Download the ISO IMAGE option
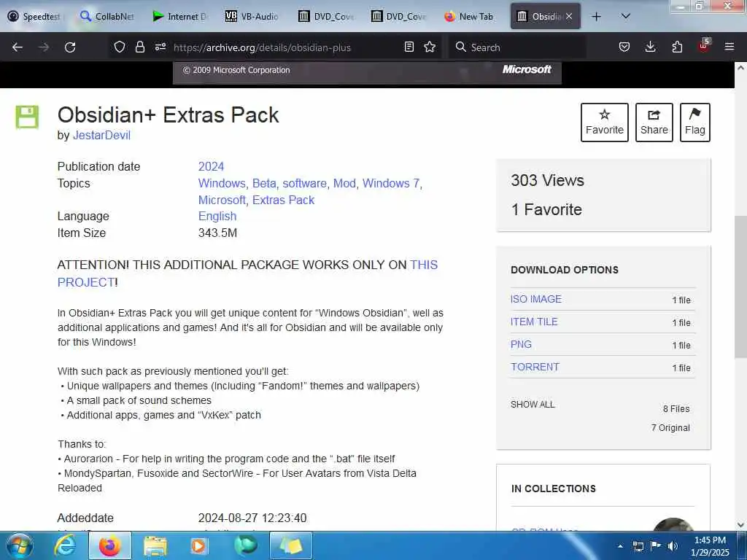The height and width of the screenshot is (560, 747). pyautogui.click(x=536, y=299)
